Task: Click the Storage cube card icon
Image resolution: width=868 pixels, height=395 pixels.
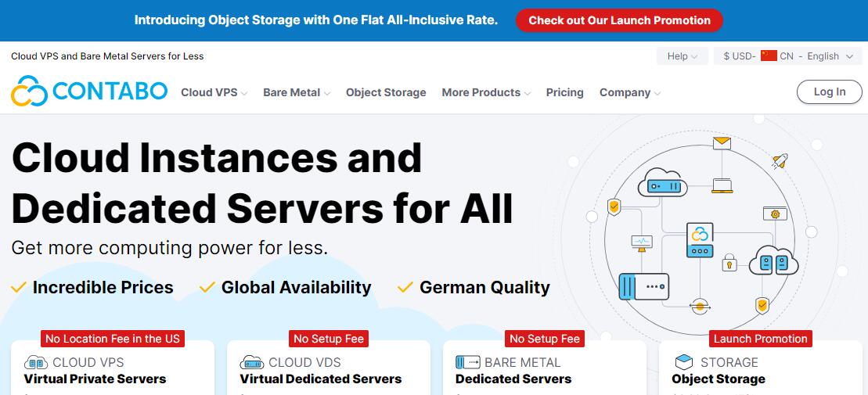Action: [684, 363]
